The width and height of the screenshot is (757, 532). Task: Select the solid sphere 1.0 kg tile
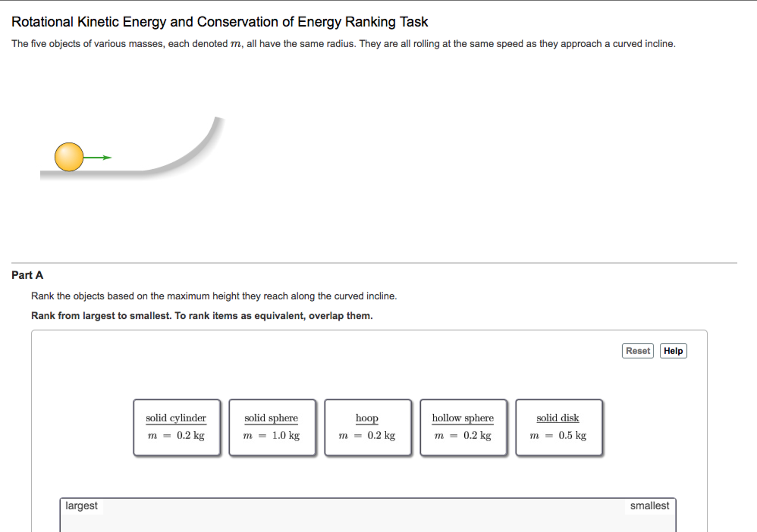point(272,427)
